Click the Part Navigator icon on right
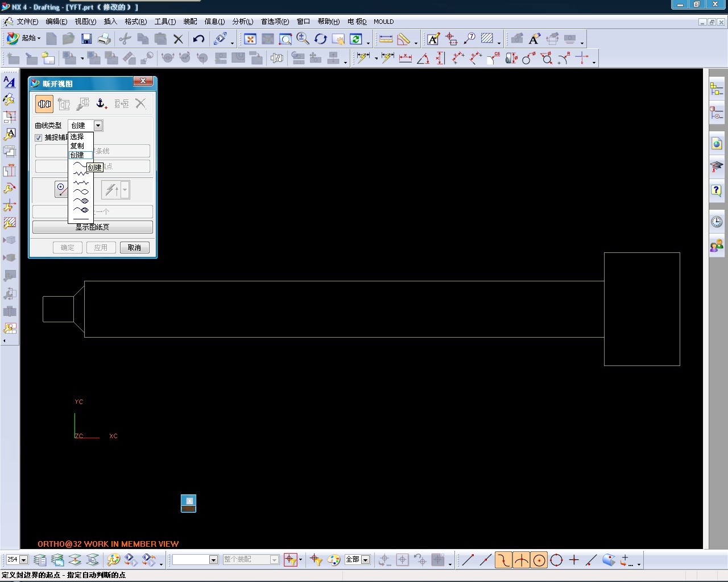 point(717,113)
